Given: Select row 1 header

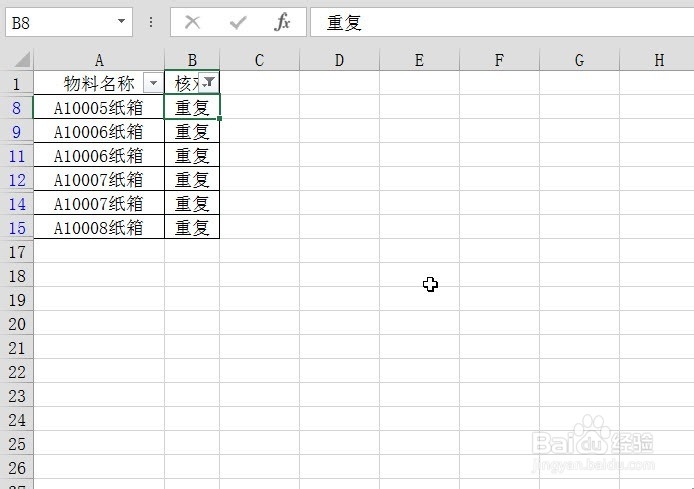Looking at the screenshot, I should (17, 83).
